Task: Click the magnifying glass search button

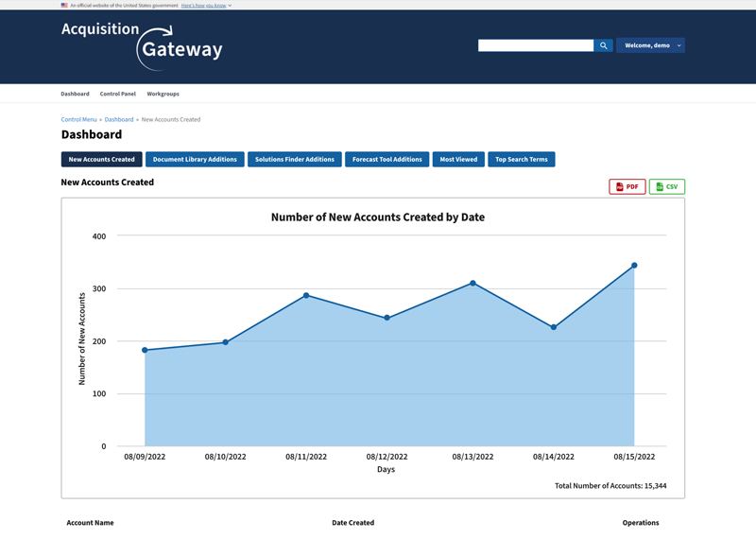Action: click(603, 45)
